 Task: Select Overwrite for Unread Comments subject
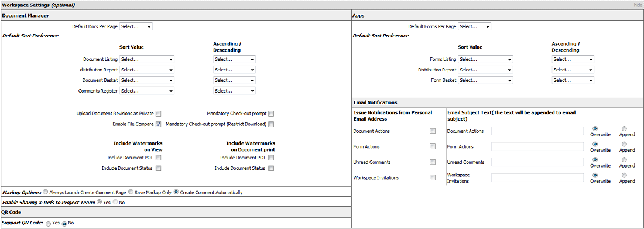pos(595,159)
